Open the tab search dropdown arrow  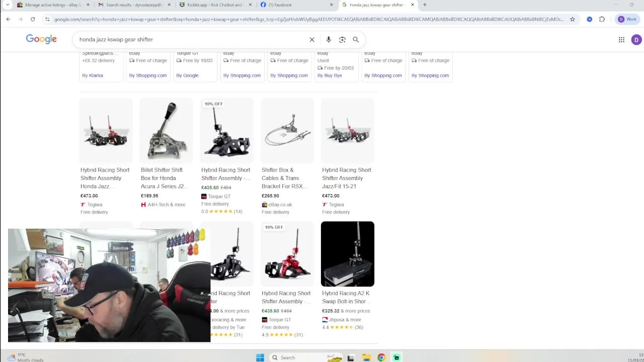(7, 5)
